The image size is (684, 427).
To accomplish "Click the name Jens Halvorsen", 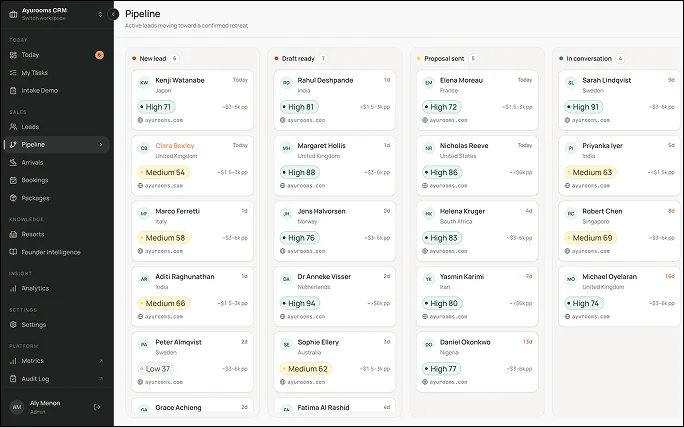I will click(x=321, y=211).
